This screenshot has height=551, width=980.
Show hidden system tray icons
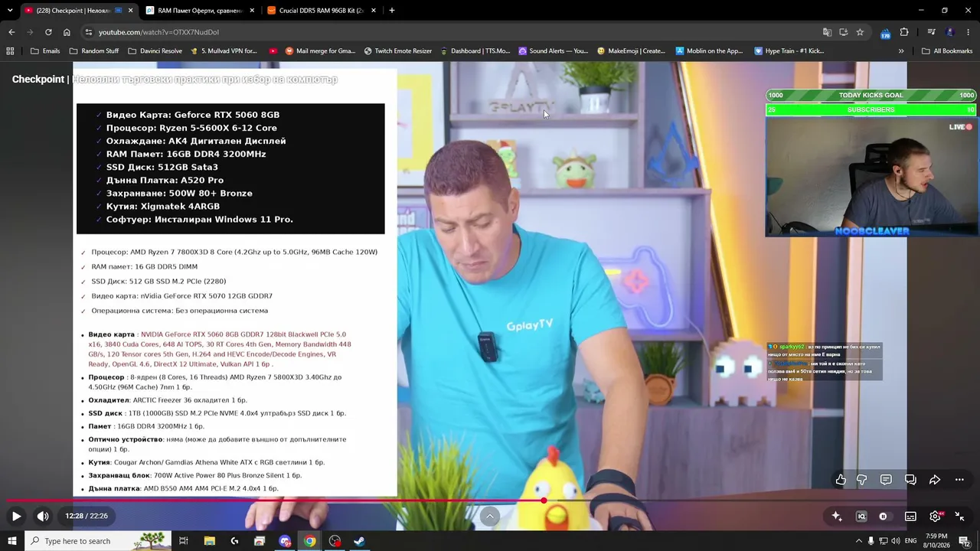[x=858, y=541]
